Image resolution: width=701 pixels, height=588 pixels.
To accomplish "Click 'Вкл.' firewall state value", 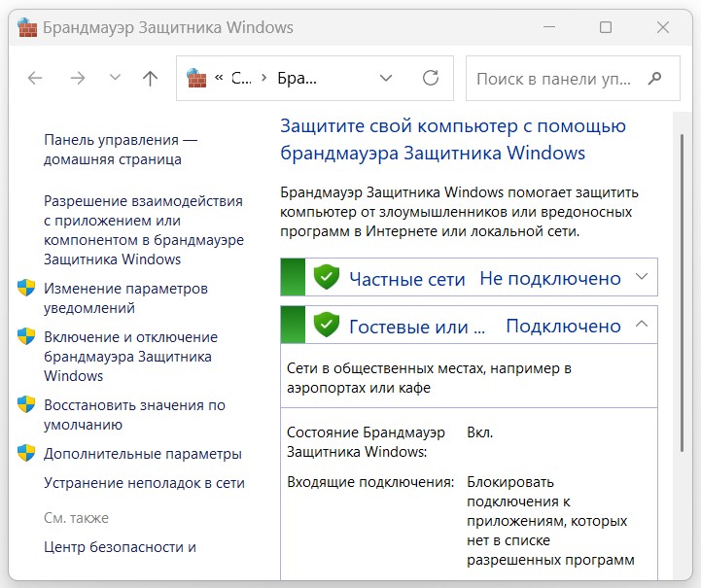I will [x=480, y=432].
